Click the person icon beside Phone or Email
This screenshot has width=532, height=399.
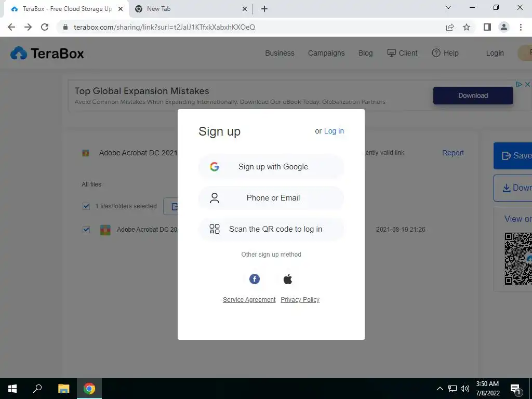click(215, 198)
